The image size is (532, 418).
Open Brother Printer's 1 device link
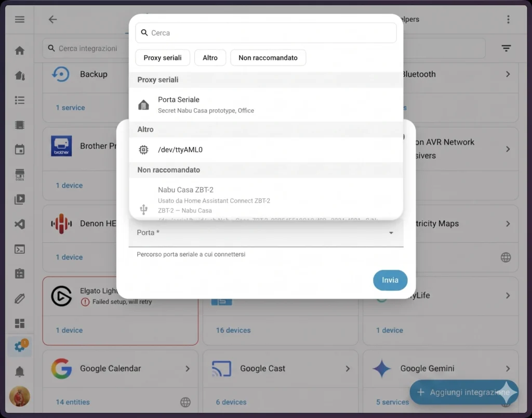tap(69, 186)
